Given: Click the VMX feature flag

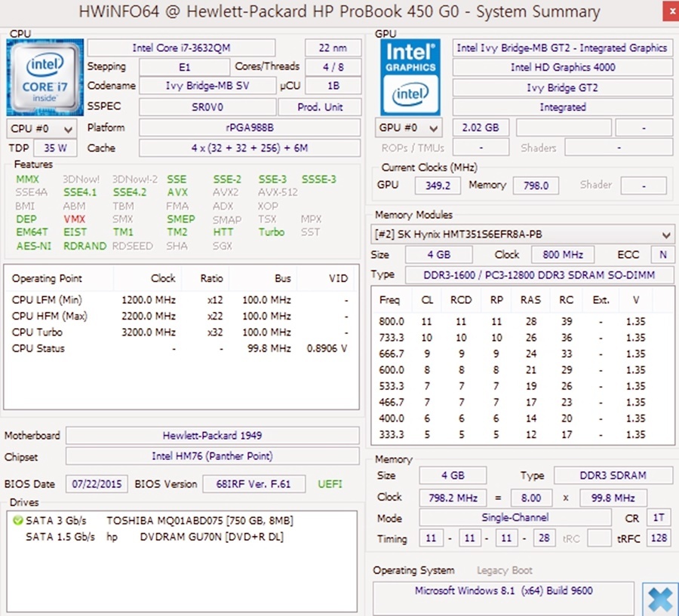Looking at the screenshot, I should [75, 219].
